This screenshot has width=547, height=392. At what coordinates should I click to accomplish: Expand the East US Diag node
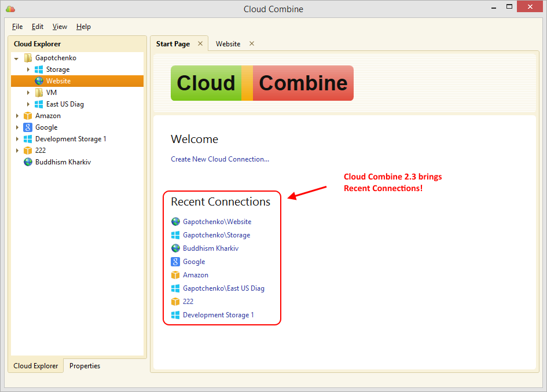tap(28, 104)
